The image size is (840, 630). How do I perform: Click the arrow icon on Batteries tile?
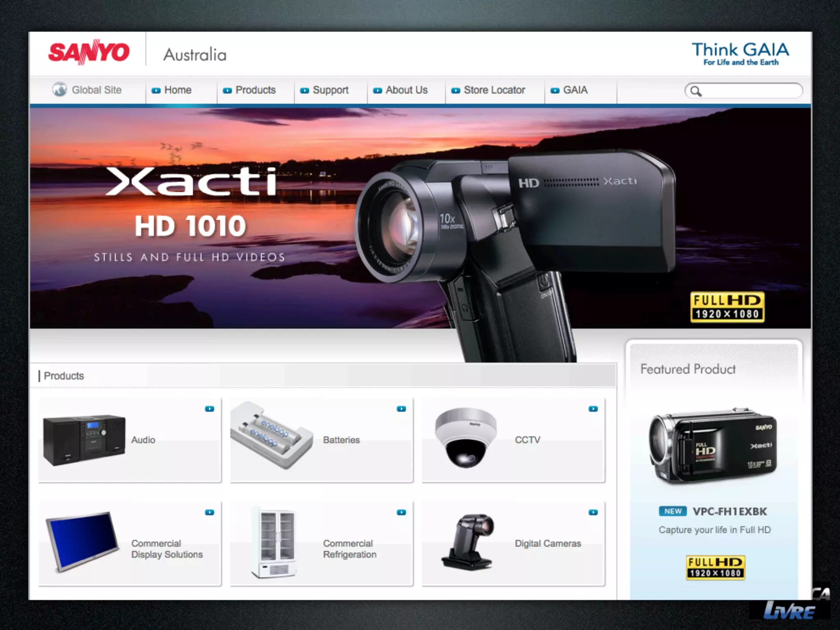pyautogui.click(x=401, y=409)
